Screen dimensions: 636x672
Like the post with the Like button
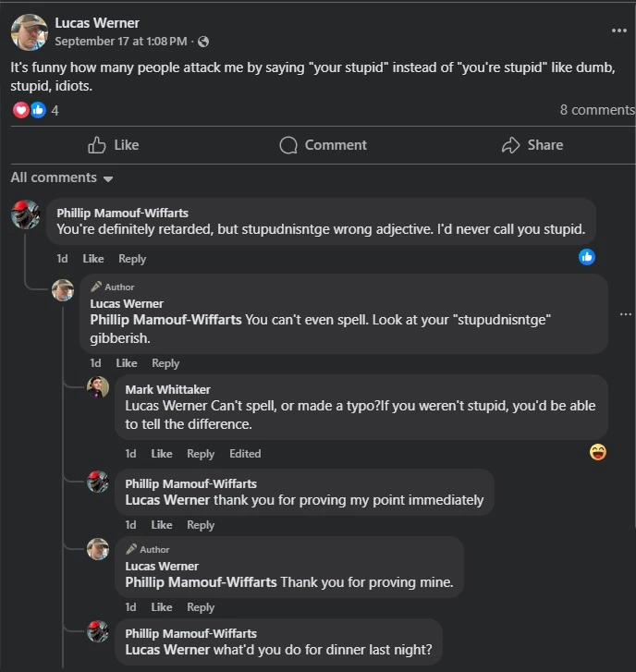click(x=114, y=145)
